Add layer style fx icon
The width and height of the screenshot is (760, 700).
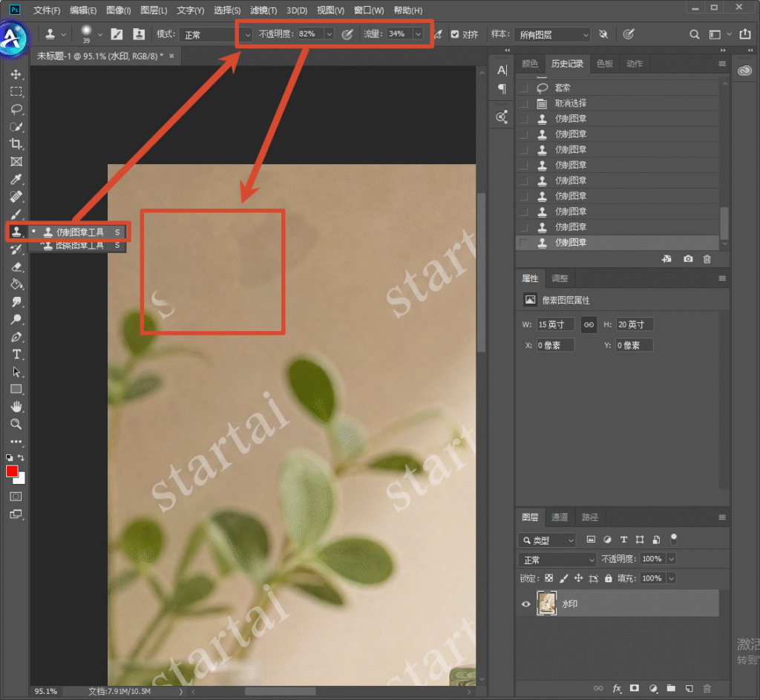(x=617, y=688)
